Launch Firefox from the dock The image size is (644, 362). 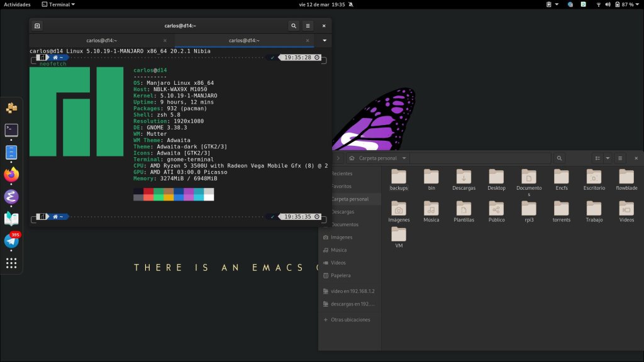[x=11, y=175]
